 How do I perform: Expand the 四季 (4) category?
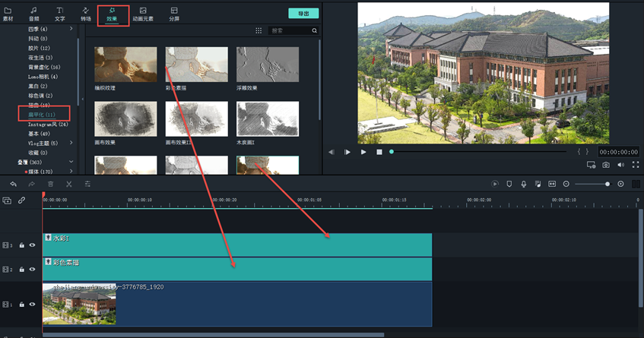pos(71,29)
